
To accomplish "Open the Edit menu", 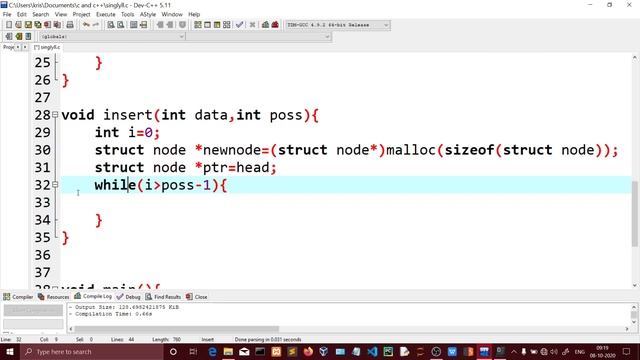I will point(22,14).
